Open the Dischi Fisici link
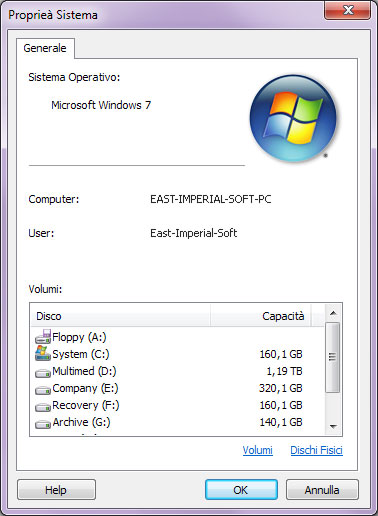This screenshot has height=516, width=378. (316, 450)
